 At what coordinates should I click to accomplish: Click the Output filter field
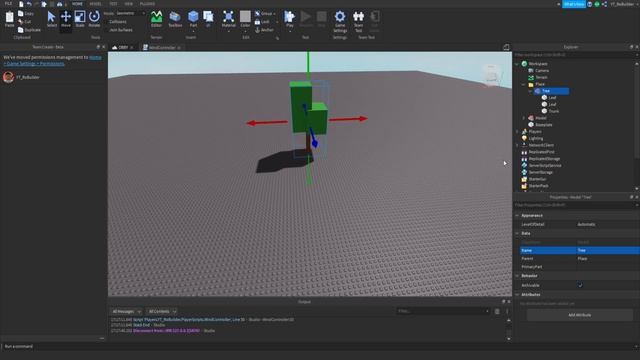click(x=442, y=311)
